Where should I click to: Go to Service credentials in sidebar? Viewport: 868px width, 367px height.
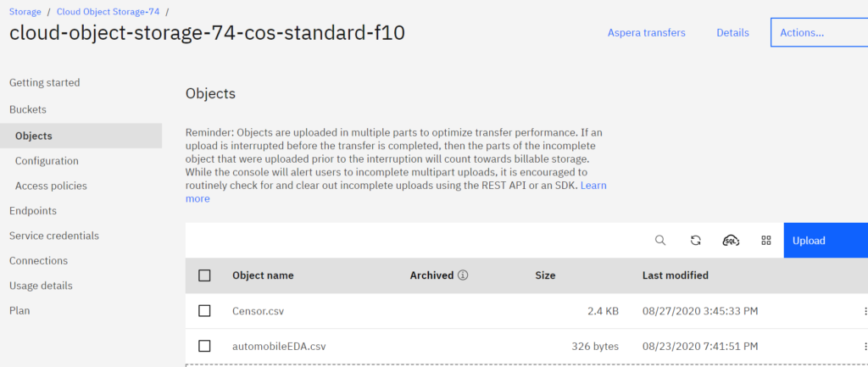[54, 236]
